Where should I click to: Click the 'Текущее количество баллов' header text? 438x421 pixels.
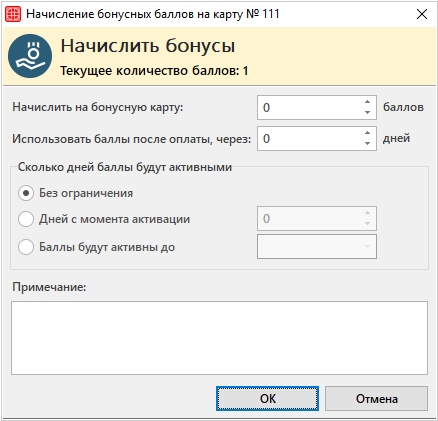154,71
